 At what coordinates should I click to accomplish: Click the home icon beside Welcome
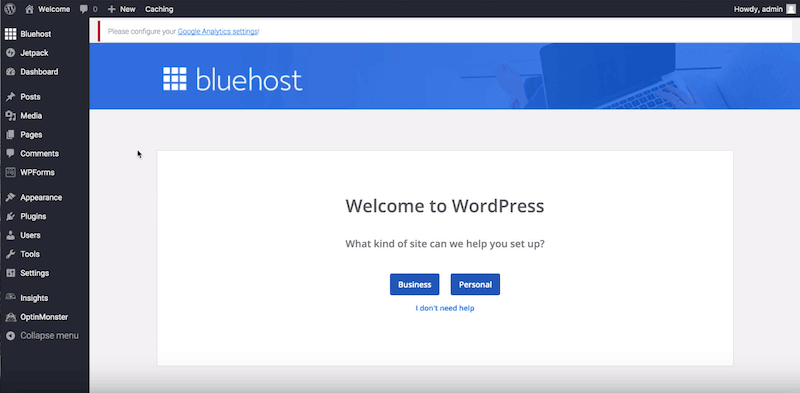[29, 9]
